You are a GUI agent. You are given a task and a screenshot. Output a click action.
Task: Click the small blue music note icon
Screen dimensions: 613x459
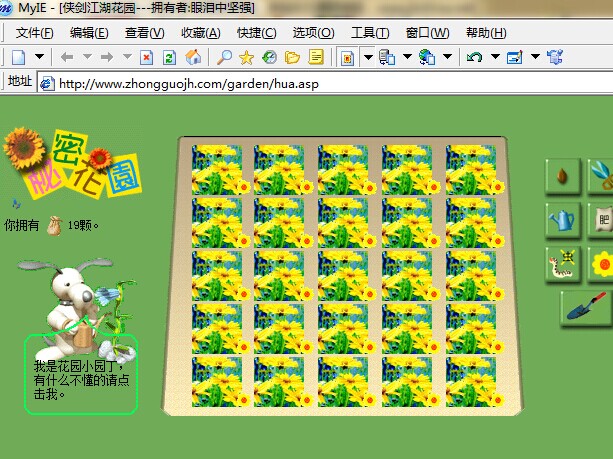point(16,204)
